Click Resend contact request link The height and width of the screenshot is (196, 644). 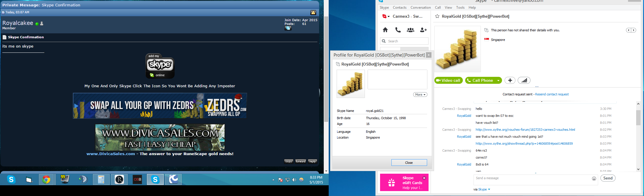coord(552,94)
